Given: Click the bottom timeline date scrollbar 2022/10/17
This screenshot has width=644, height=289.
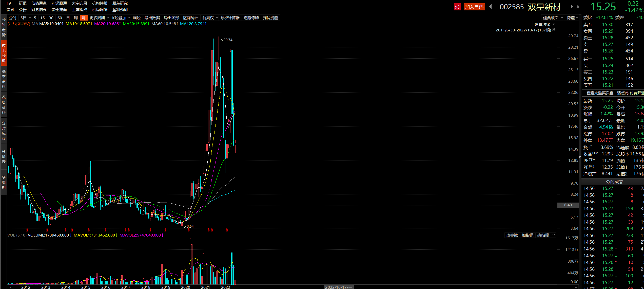Looking at the screenshot, I should pyautogui.click(x=338, y=287).
